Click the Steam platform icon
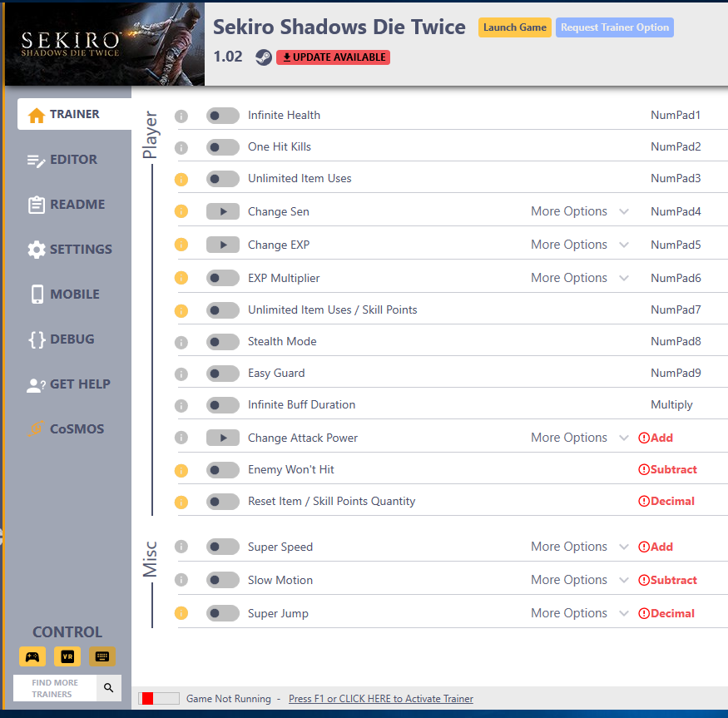Image resolution: width=728 pixels, height=718 pixels. coord(264,57)
